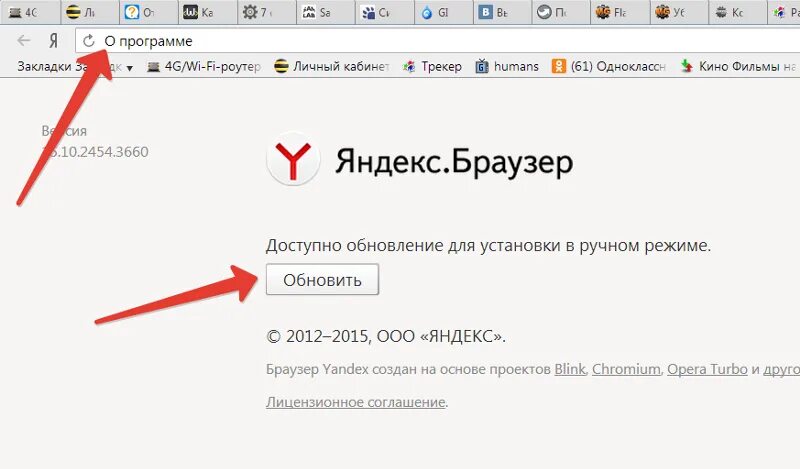Reload the page using the refresh icon

[x=89, y=41]
